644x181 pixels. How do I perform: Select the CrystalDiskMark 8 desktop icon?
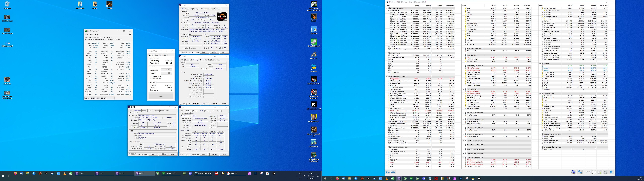tap(313, 42)
